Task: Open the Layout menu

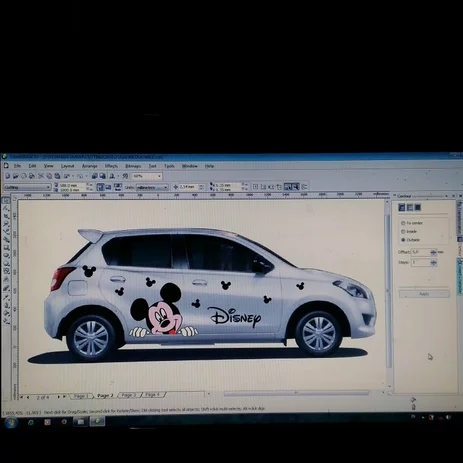Action: [x=67, y=166]
